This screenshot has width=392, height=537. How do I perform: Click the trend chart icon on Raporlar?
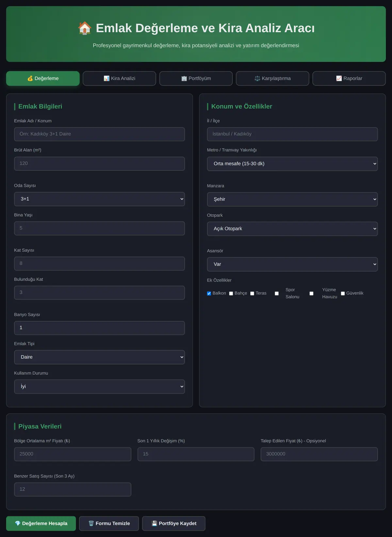pos(339,78)
